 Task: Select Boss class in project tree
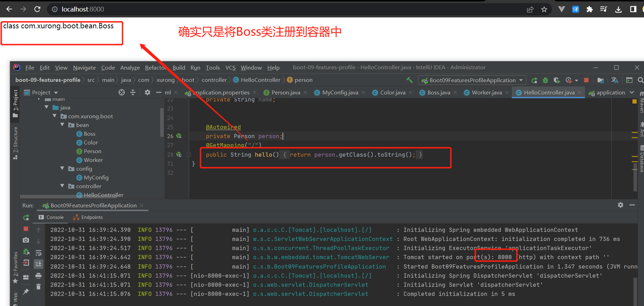coord(86,134)
